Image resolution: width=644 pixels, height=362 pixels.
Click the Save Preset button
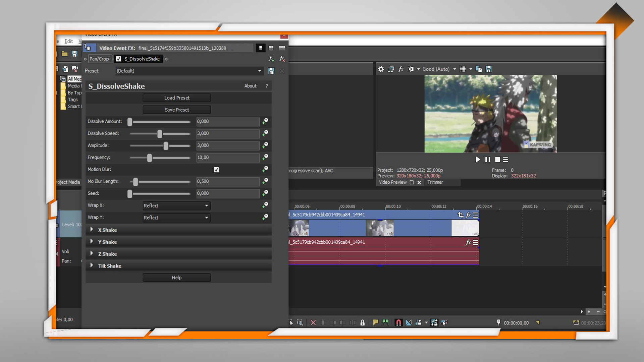coord(177,110)
